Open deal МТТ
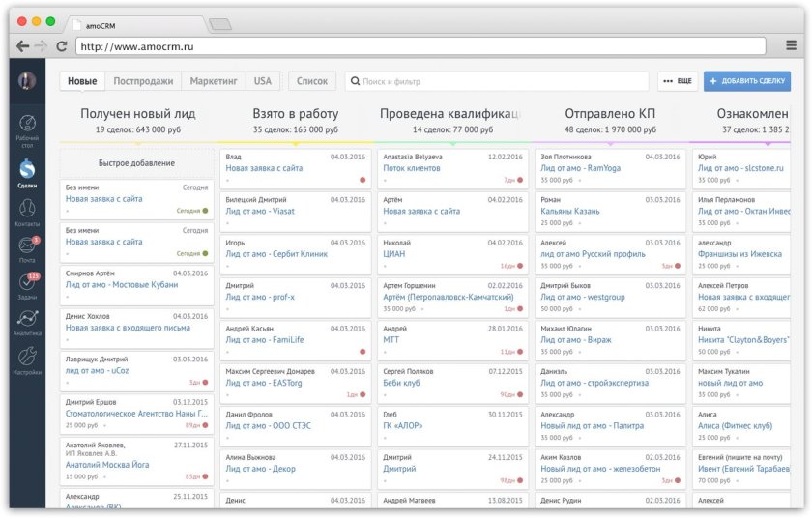This screenshot has width=812, height=518. tap(391, 340)
